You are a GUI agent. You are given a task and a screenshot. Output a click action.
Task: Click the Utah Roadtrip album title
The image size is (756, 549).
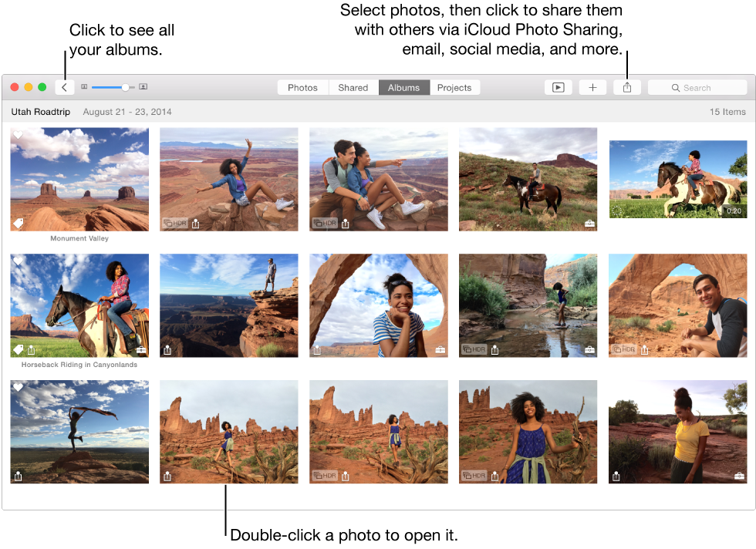click(40, 112)
